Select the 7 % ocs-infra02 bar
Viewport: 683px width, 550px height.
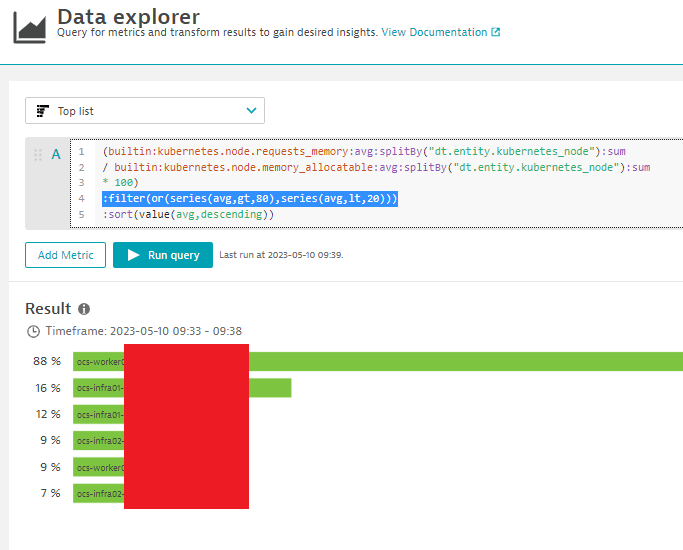click(98, 493)
